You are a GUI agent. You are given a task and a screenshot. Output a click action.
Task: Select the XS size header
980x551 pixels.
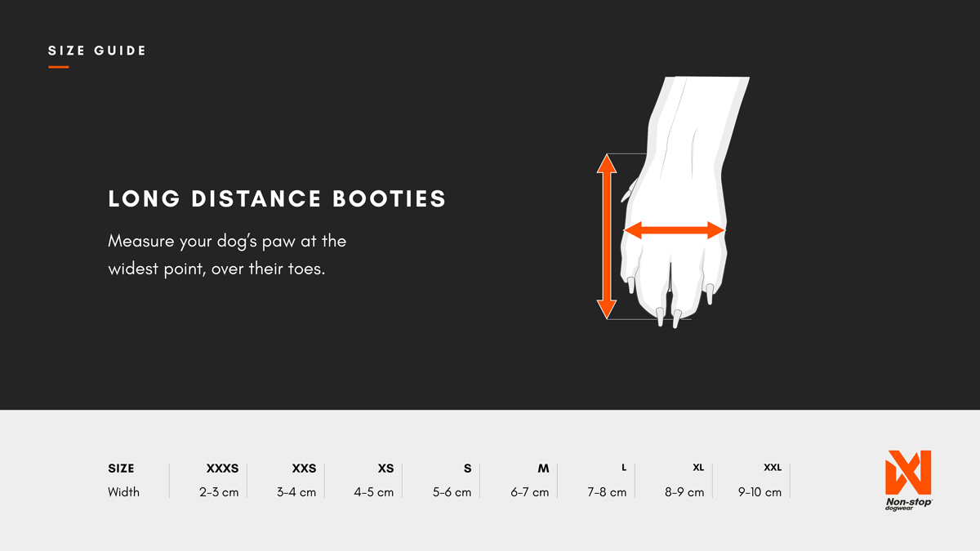(385, 469)
